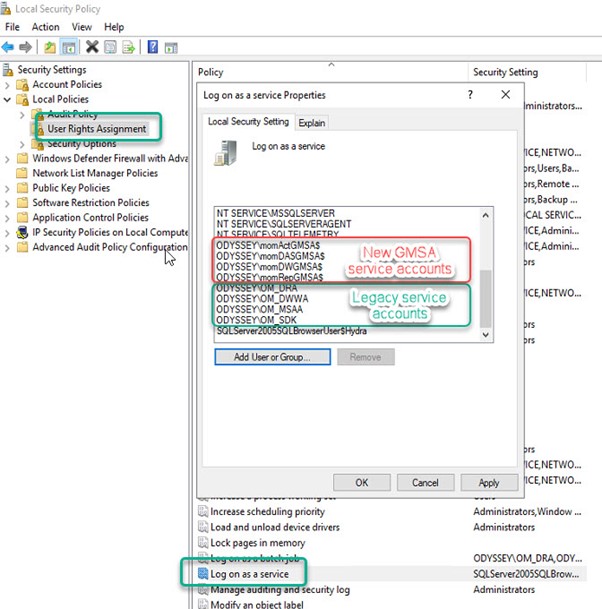This screenshot has height=609, width=602.
Task: Open the Action menu
Action: click(x=45, y=27)
